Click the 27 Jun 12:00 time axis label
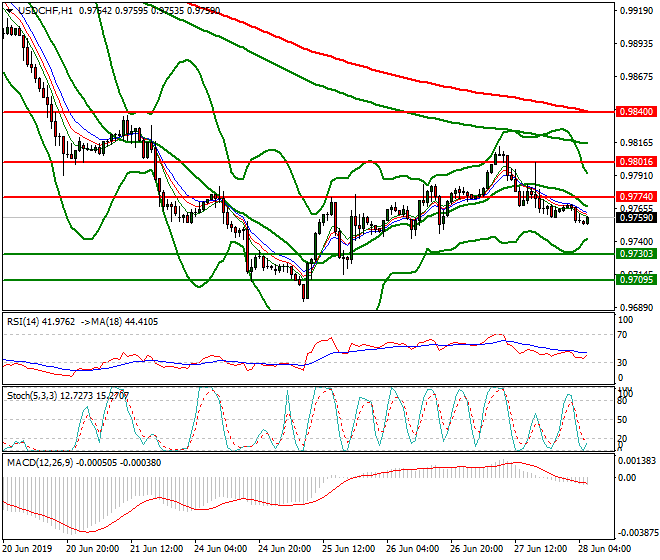The image size is (660, 560). [540, 549]
